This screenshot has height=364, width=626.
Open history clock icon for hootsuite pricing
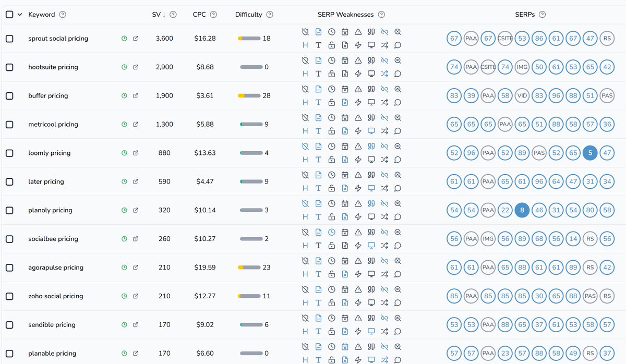click(124, 67)
